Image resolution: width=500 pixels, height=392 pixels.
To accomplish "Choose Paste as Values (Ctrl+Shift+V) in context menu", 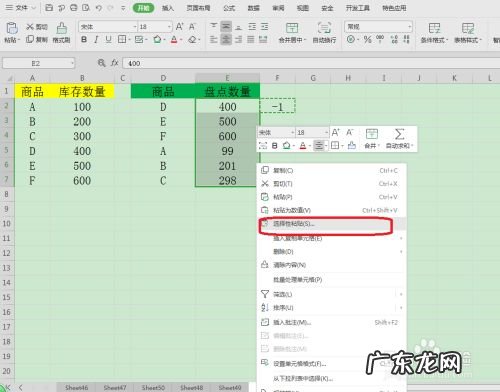I will tap(332, 210).
